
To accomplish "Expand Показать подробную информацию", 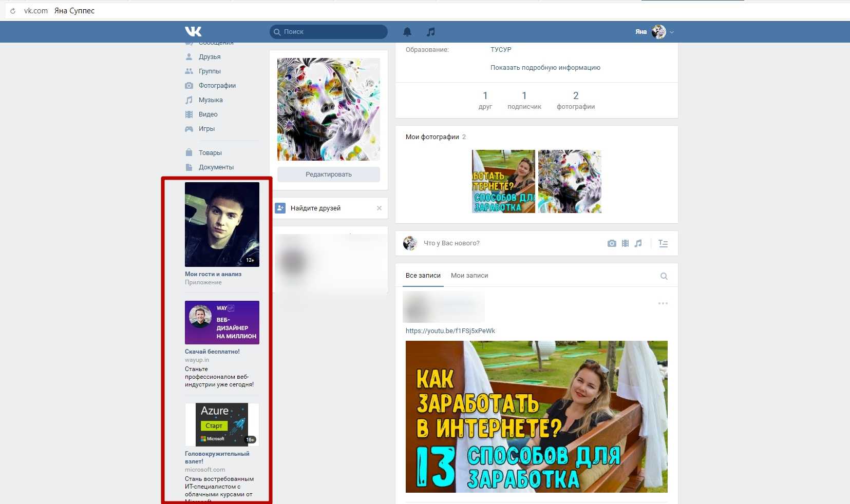I will (545, 68).
